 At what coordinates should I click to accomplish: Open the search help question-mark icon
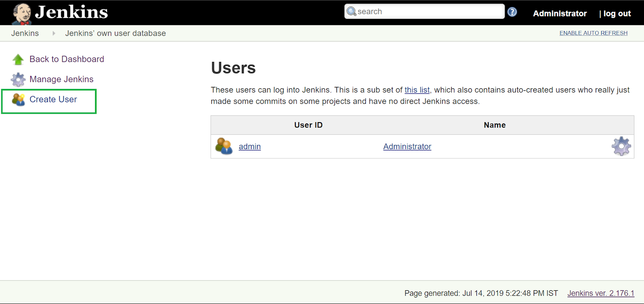512,12
